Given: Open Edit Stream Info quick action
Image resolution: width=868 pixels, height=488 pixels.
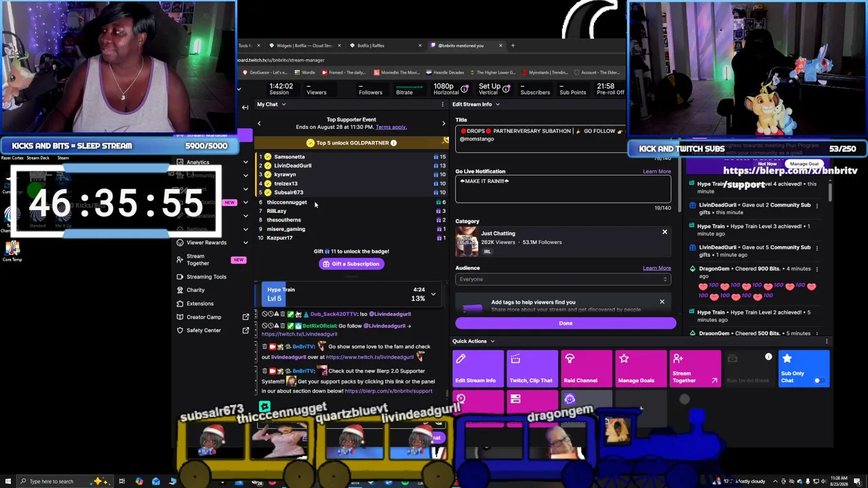Looking at the screenshot, I should pos(477,369).
